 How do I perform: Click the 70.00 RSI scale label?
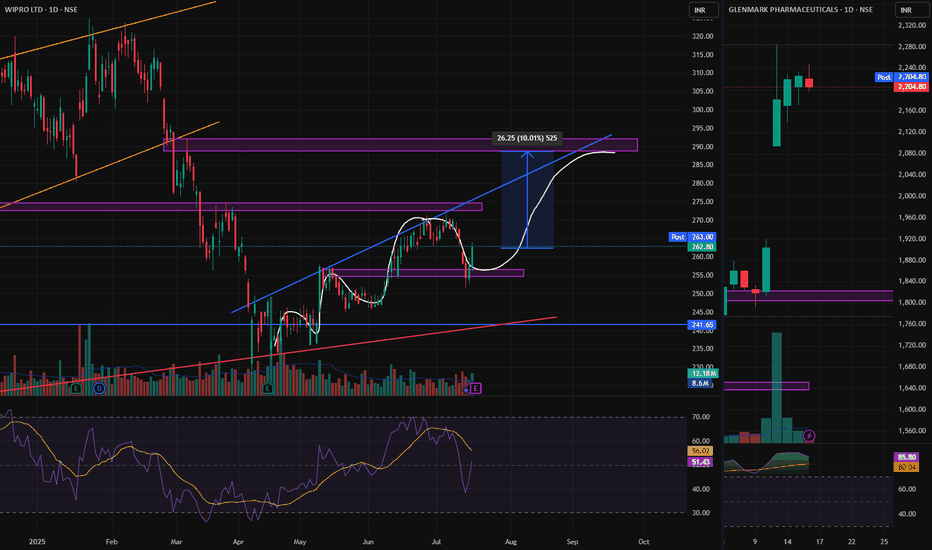pos(700,417)
